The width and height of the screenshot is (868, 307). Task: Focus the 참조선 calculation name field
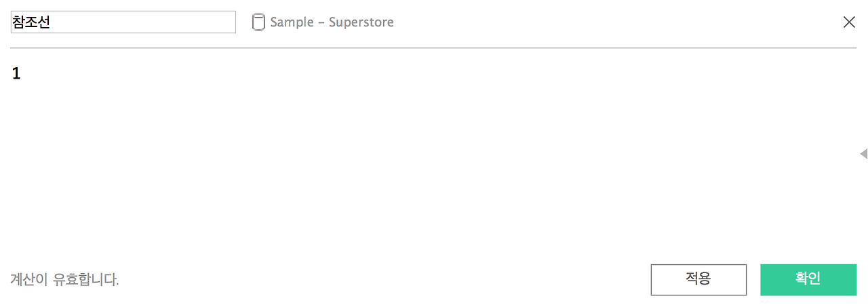tap(123, 22)
